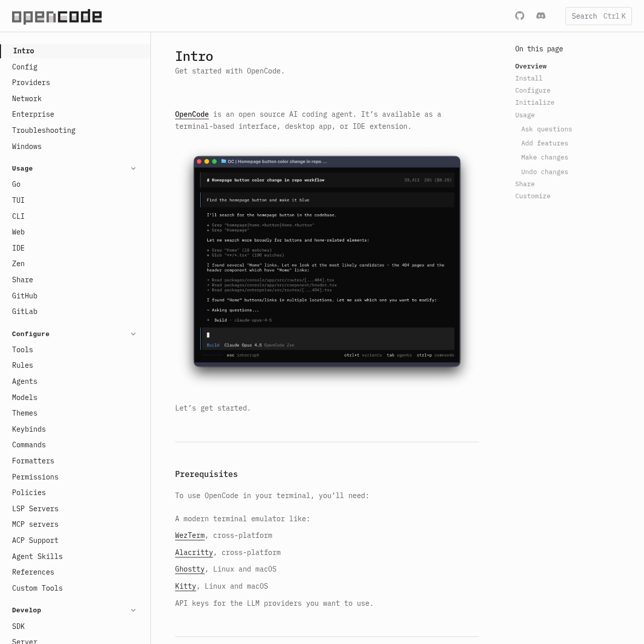Collapse the Configure sidebar section

tap(133, 334)
